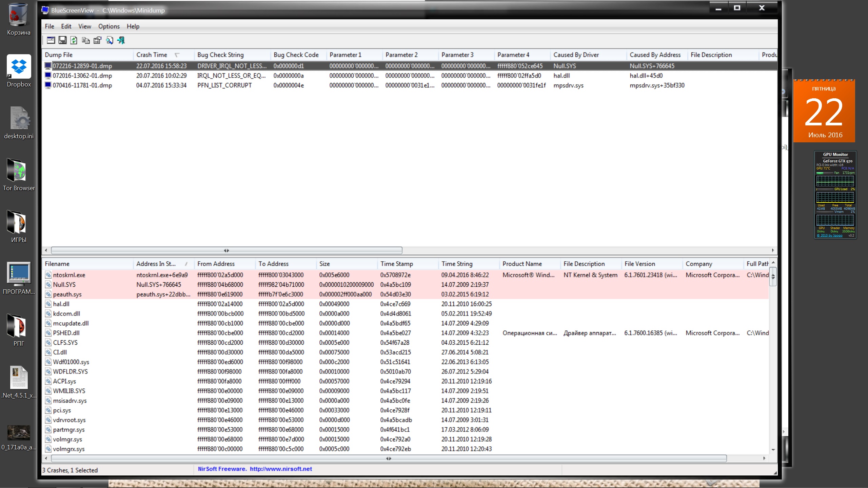
Task: Click upper pane horizontal scrollbar thumb
Action: [x=226, y=250]
